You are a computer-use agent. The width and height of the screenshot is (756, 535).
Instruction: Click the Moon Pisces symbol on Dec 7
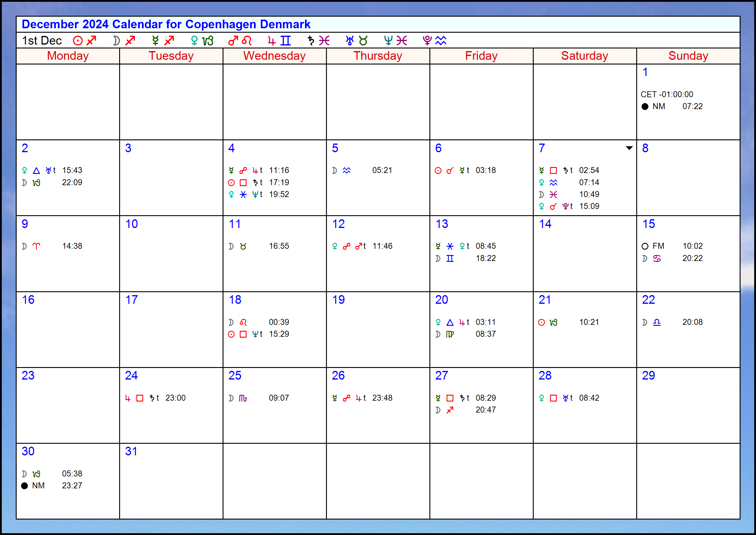[553, 195]
